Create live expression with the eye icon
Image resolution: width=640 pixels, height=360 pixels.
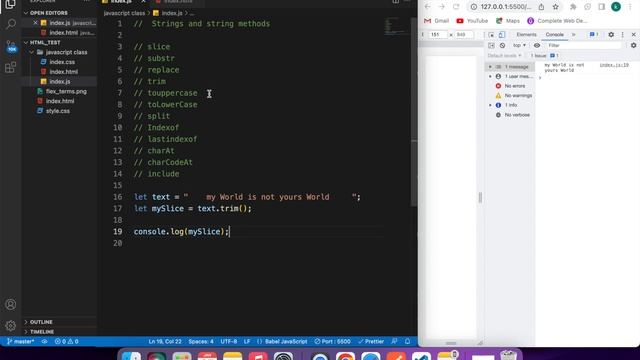[x=537, y=45]
